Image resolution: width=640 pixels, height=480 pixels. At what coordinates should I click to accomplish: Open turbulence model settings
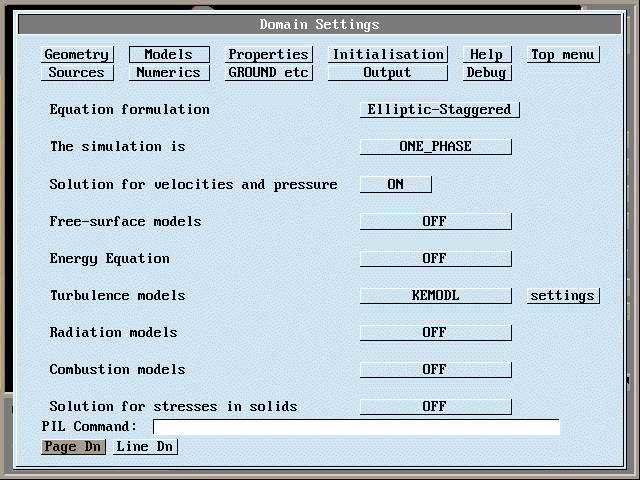[562, 295]
